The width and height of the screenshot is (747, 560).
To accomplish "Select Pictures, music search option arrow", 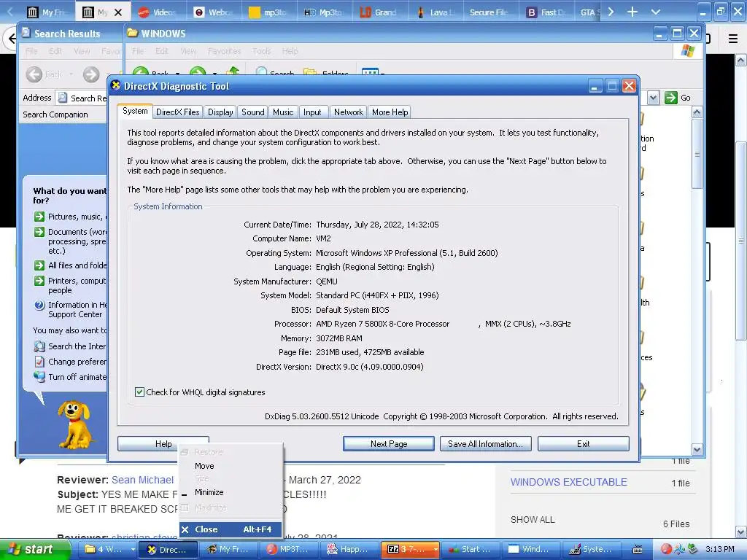I will click(x=39, y=217).
